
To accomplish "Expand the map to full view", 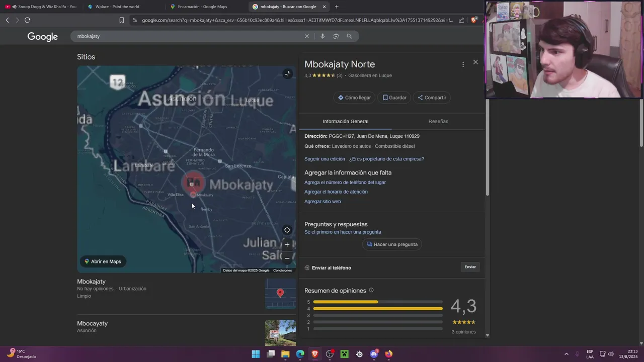I will click(x=288, y=74).
